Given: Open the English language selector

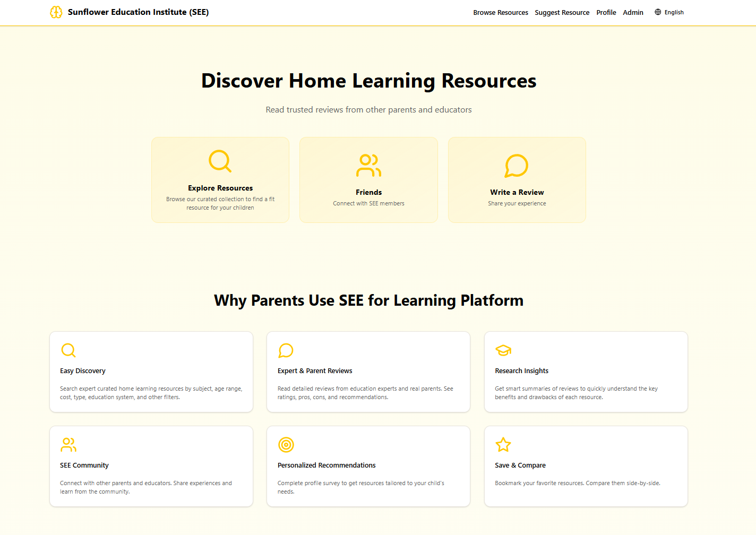Looking at the screenshot, I should [x=669, y=12].
